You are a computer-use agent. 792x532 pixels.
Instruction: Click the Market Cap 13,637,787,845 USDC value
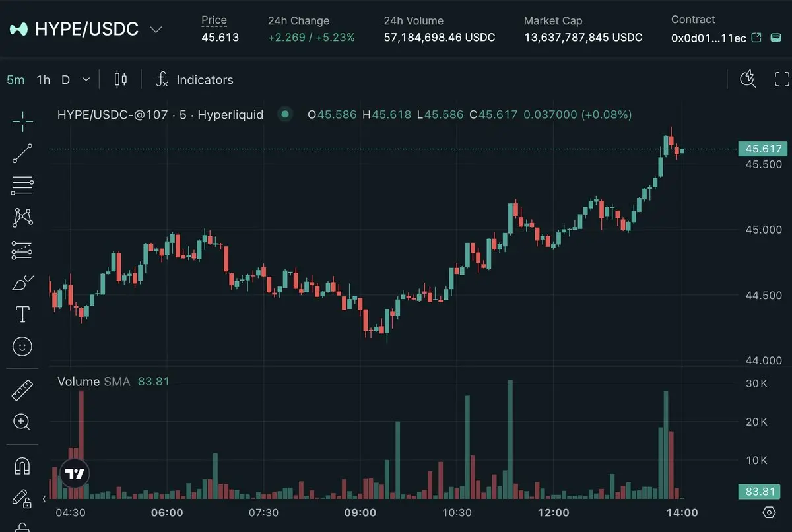tap(583, 38)
